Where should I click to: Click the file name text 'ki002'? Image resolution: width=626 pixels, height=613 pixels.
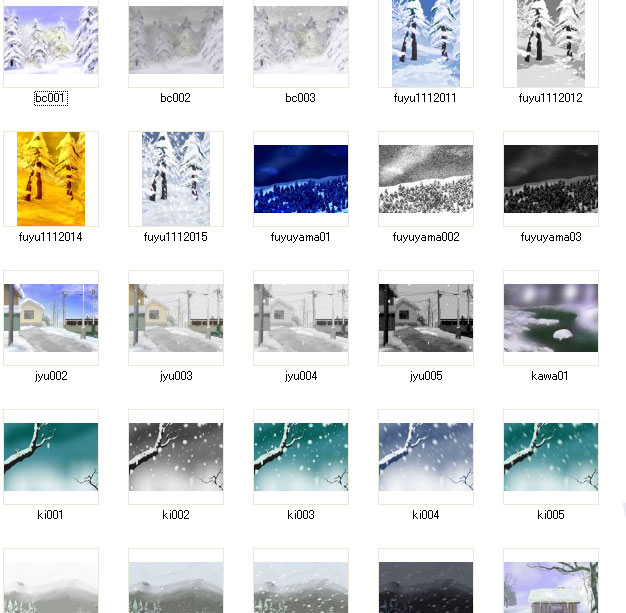(x=176, y=515)
